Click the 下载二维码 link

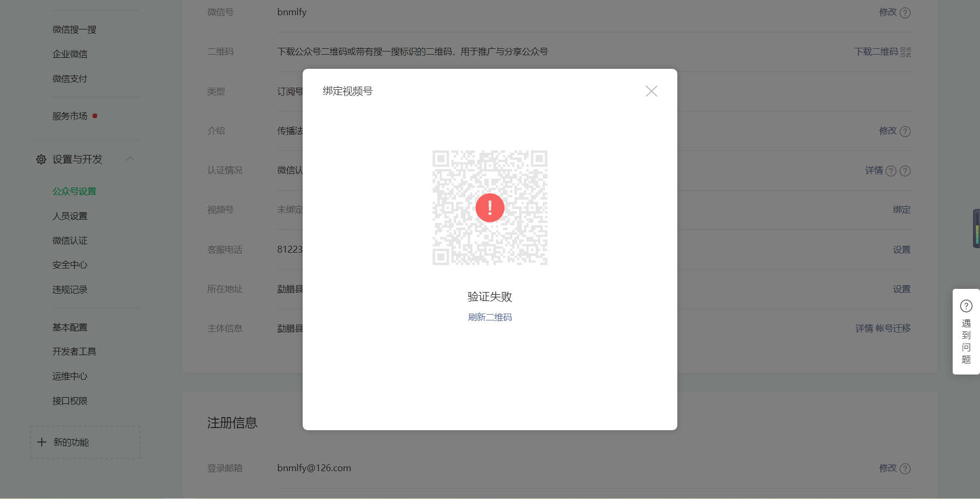pyautogui.click(x=876, y=51)
